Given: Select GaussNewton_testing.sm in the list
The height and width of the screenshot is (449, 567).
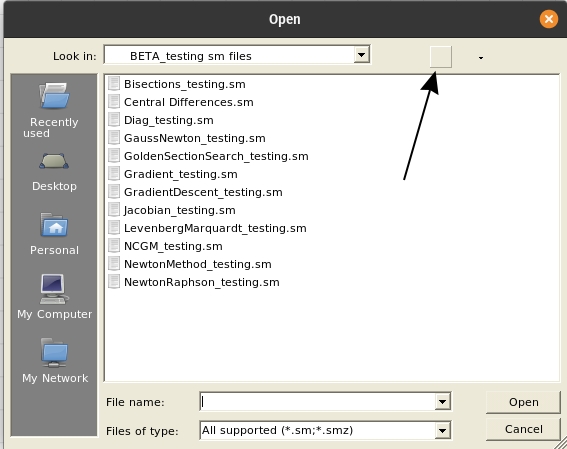Looking at the screenshot, I should [x=195, y=138].
